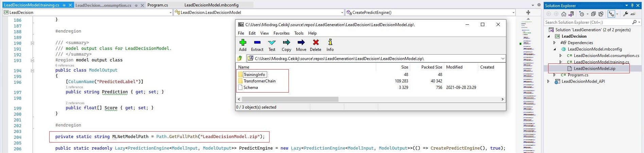Open Properties via the wrench icon in Solution Explorer

tap(625, 14)
